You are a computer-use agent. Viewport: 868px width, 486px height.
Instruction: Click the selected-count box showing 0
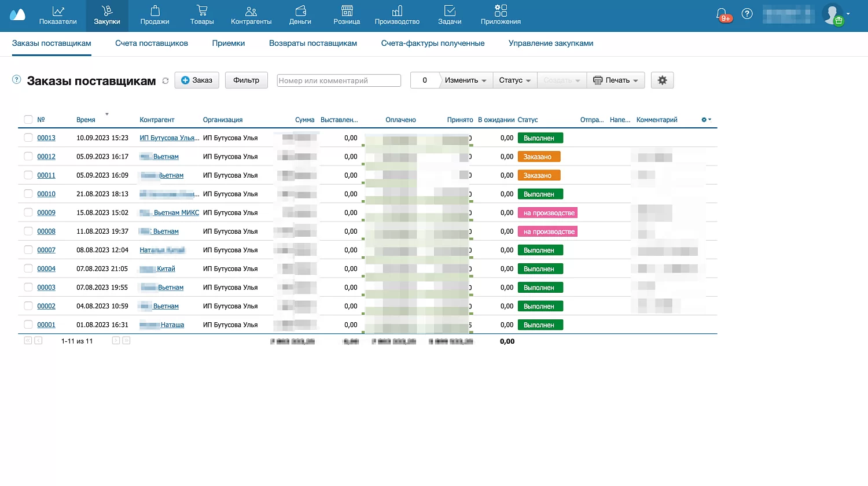pyautogui.click(x=425, y=80)
